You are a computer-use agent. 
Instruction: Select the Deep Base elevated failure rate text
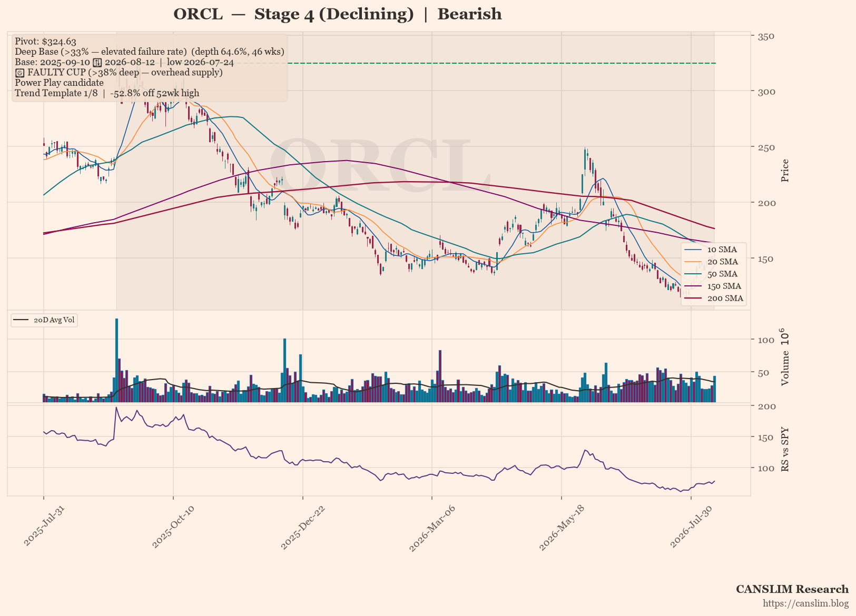click(x=150, y=52)
